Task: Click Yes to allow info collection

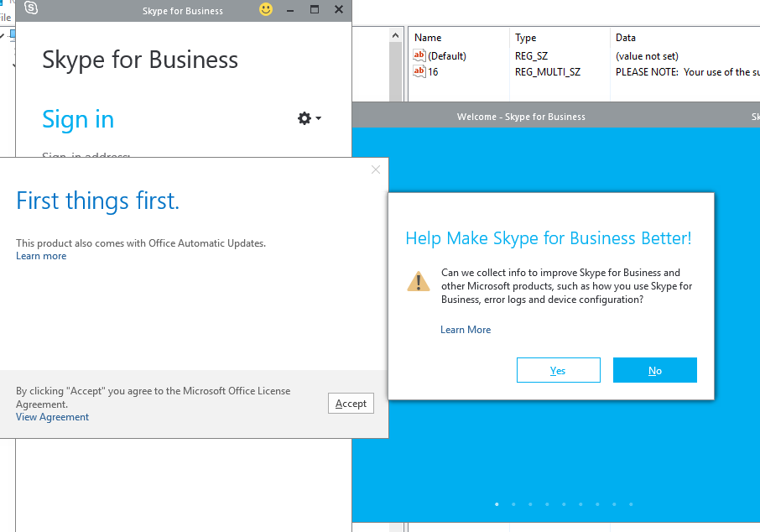Action: coord(558,370)
